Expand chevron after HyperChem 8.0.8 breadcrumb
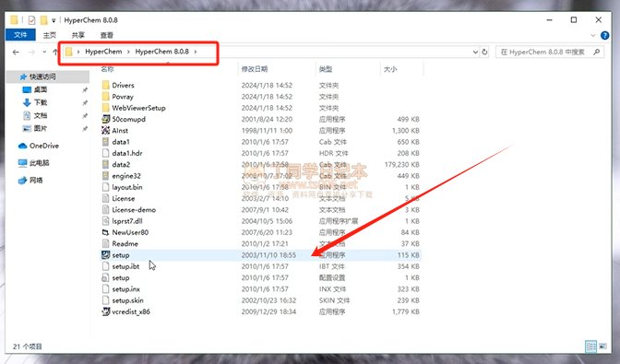 pyautogui.click(x=196, y=52)
